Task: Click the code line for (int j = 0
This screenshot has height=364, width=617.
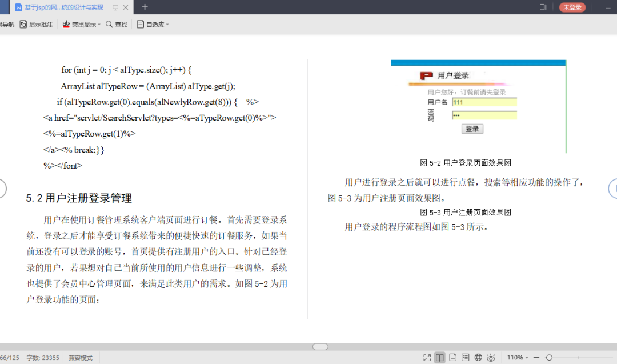Action: [126, 70]
